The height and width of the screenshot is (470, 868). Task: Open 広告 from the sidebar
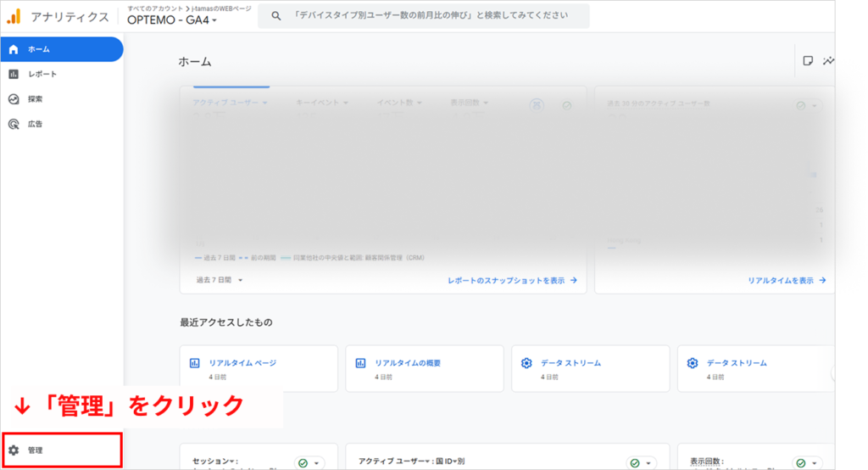(61, 124)
